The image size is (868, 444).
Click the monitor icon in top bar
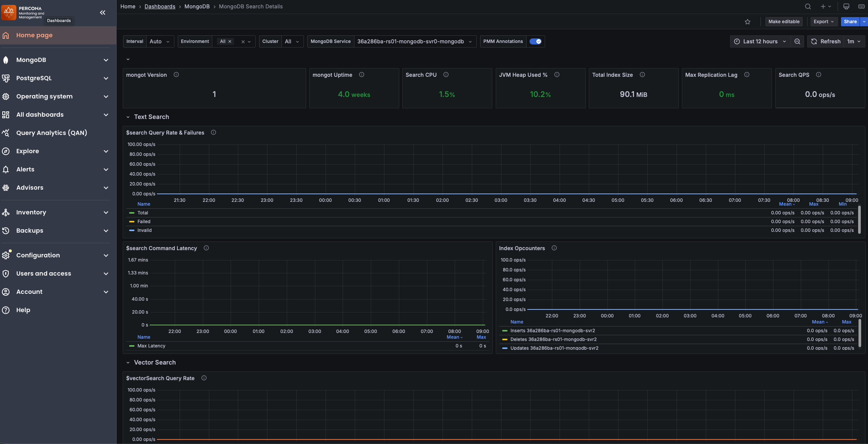[846, 6]
